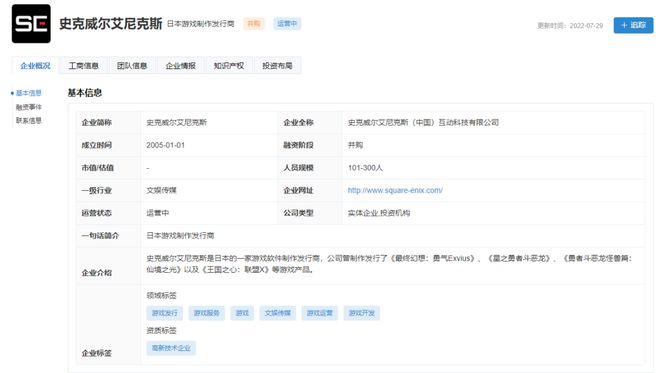Switch to the 工商信息 tab
The height and width of the screenshot is (373, 660).
pyautogui.click(x=83, y=65)
